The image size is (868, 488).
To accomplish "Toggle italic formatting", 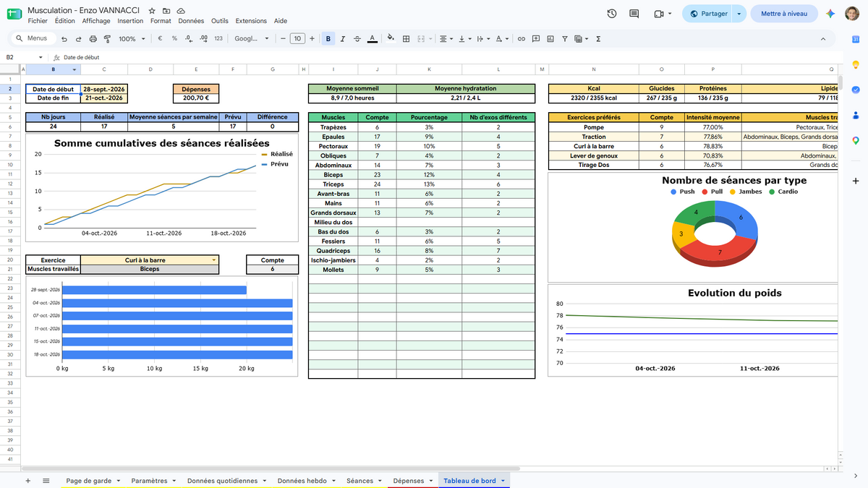I will (343, 39).
